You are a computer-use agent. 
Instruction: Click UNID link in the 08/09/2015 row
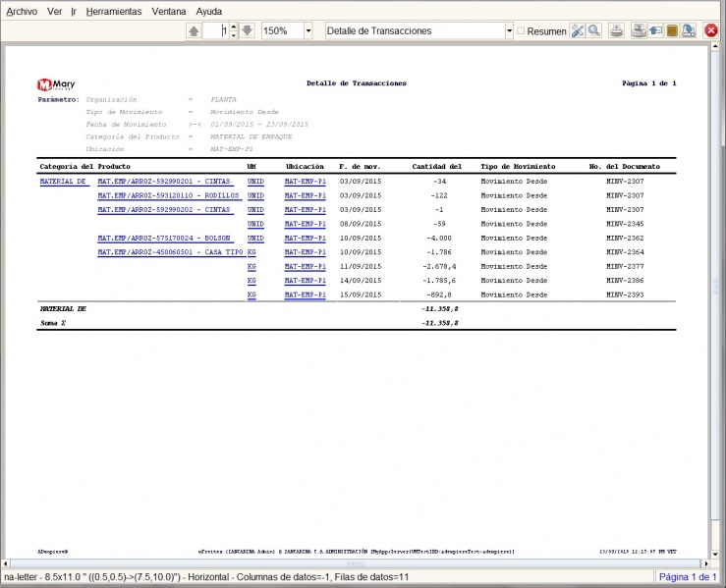(255, 224)
